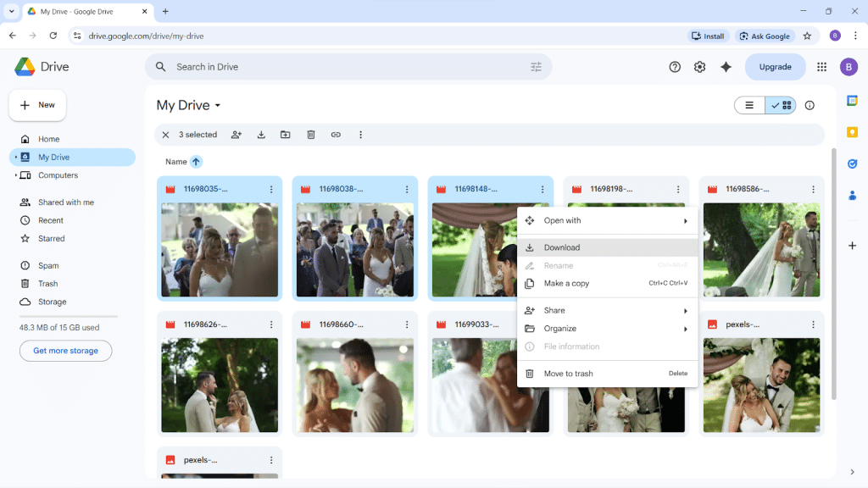This screenshot has height=488, width=868.
Task: Click the Upgrade button
Action: click(775, 67)
